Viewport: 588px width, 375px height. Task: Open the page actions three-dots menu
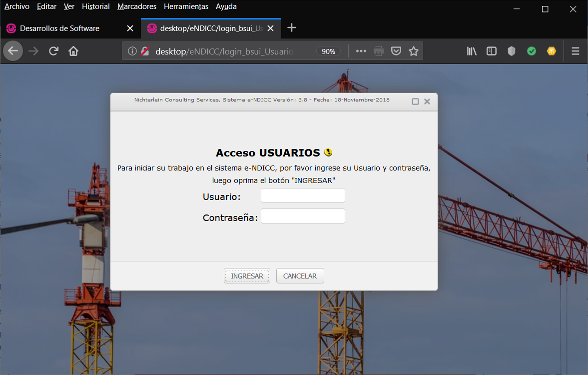point(361,51)
